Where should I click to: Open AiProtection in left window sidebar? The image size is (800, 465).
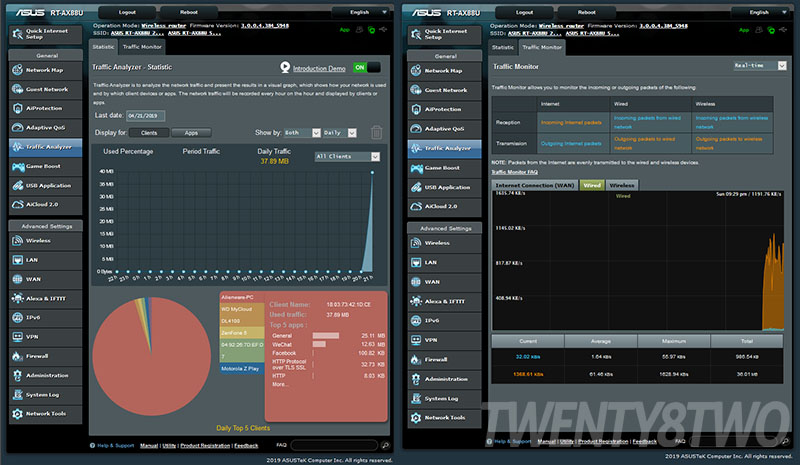(x=45, y=108)
